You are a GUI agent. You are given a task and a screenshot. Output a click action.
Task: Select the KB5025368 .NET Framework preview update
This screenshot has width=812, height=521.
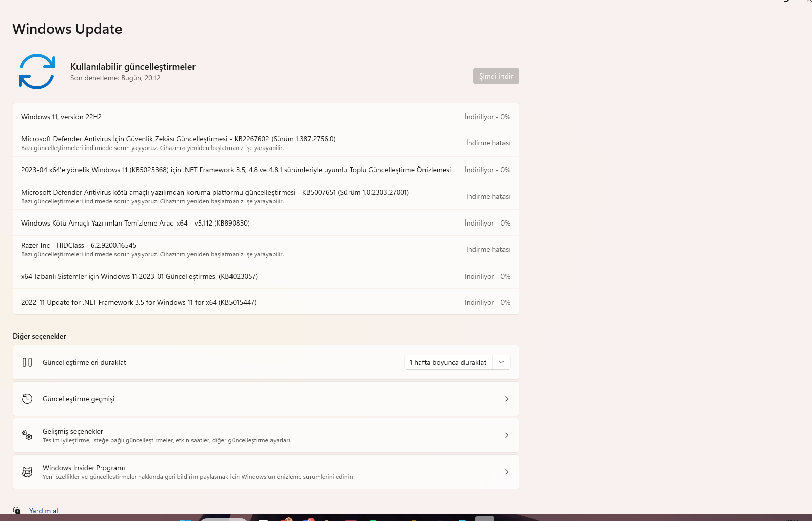point(266,170)
